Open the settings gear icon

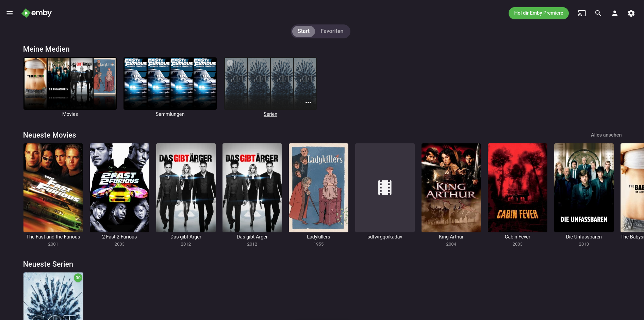[631, 13]
